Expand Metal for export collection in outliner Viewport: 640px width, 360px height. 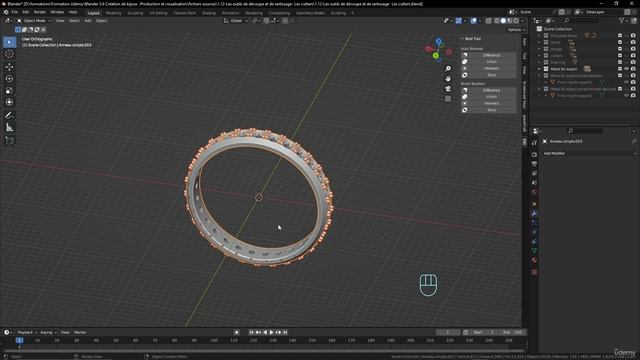(x=539, y=69)
